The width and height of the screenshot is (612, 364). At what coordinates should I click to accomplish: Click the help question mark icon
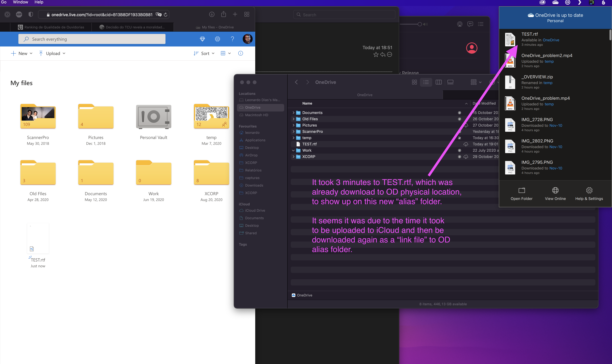pyautogui.click(x=232, y=39)
